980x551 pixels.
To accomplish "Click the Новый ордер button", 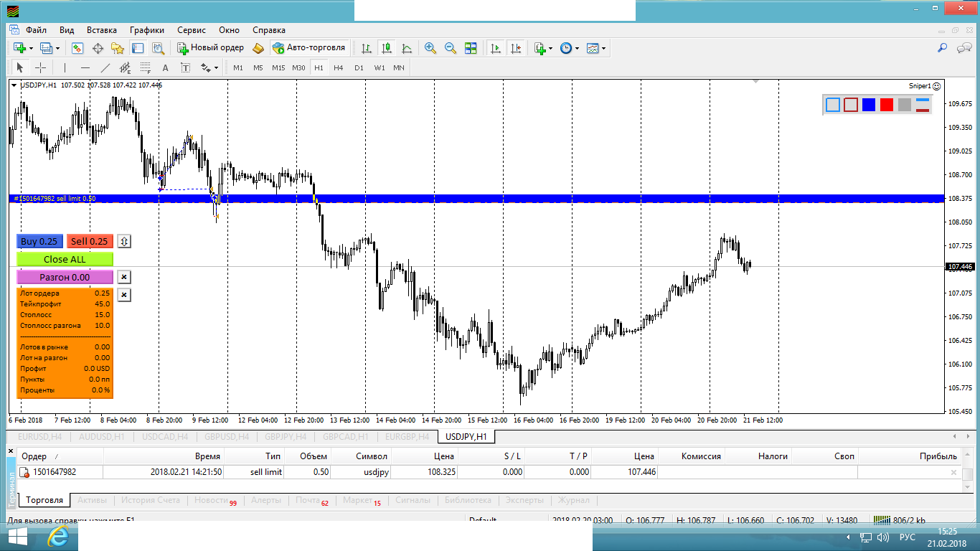I will (x=210, y=48).
